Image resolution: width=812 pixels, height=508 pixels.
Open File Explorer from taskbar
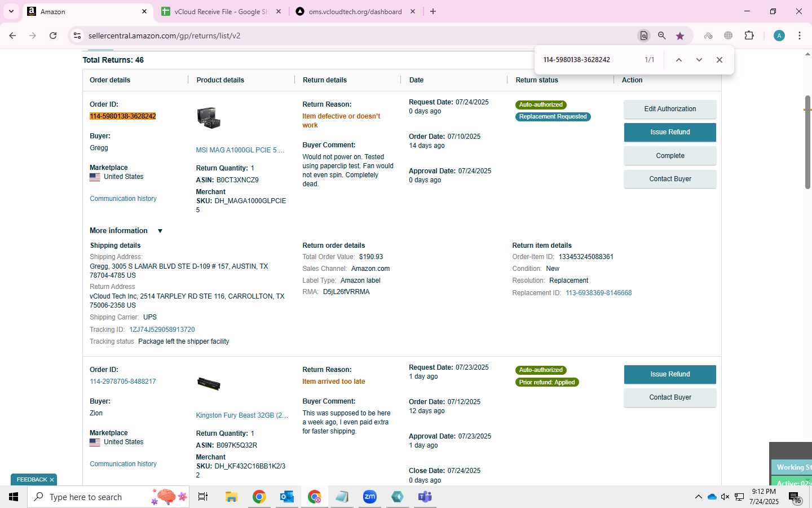click(x=231, y=497)
